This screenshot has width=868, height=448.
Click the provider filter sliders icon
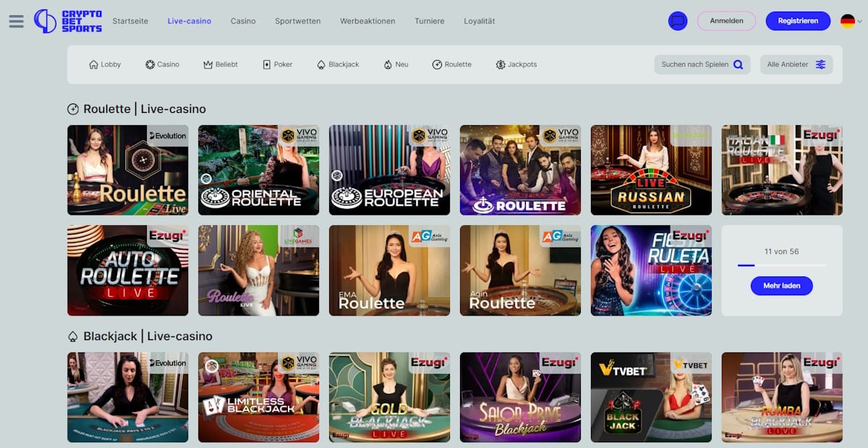(820, 64)
